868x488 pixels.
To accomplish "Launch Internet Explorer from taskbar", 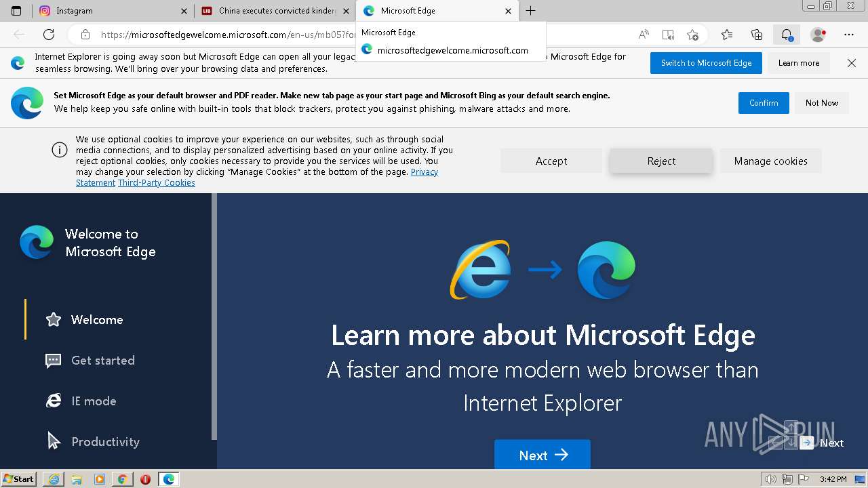I will (54, 479).
